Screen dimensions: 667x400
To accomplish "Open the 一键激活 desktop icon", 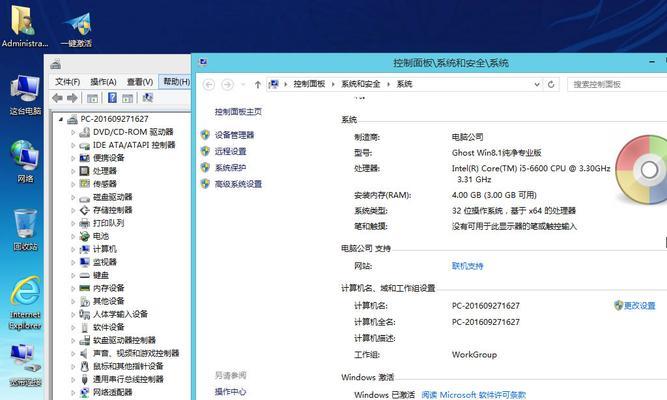I will click(77, 29).
